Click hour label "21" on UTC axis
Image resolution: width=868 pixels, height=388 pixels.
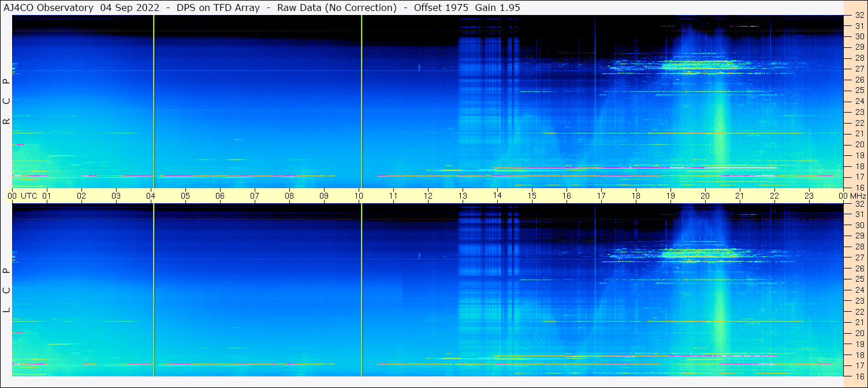[740, 196]
